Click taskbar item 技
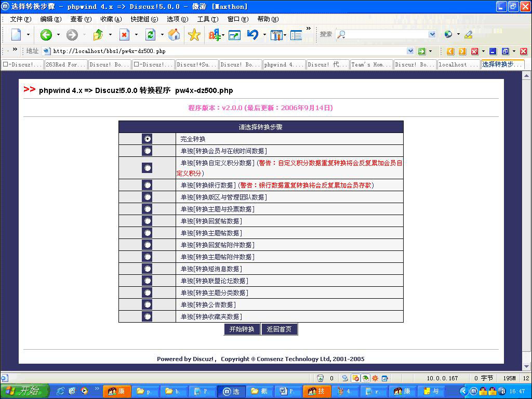532x399 pixels. click(x=317, y=391)
